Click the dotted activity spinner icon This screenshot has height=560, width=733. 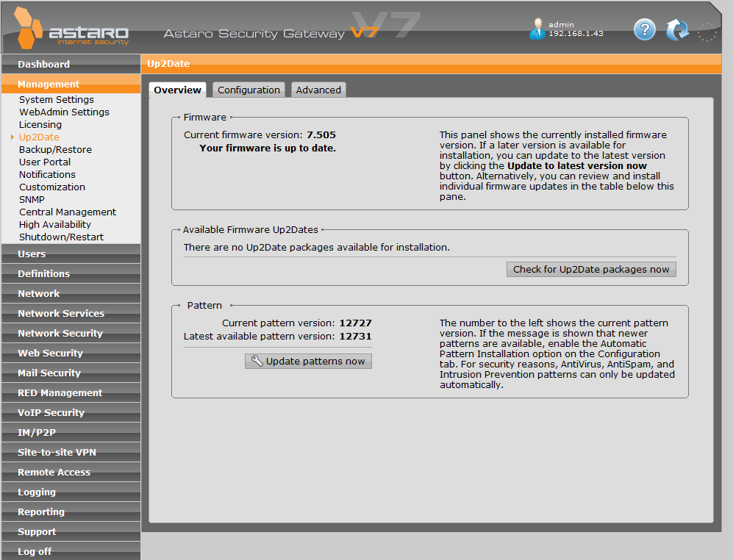pos(707,32)
